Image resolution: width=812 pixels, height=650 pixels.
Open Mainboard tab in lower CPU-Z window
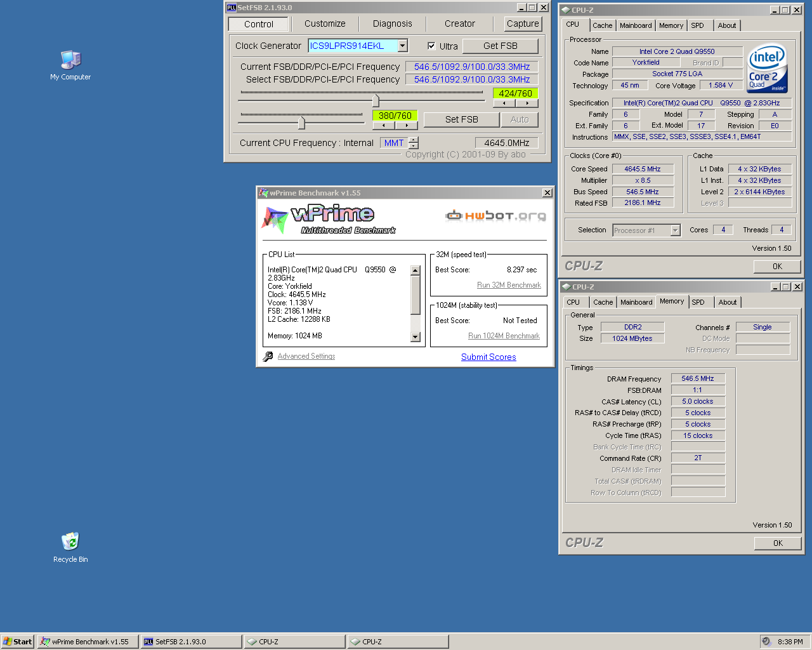tap(636, 302)
